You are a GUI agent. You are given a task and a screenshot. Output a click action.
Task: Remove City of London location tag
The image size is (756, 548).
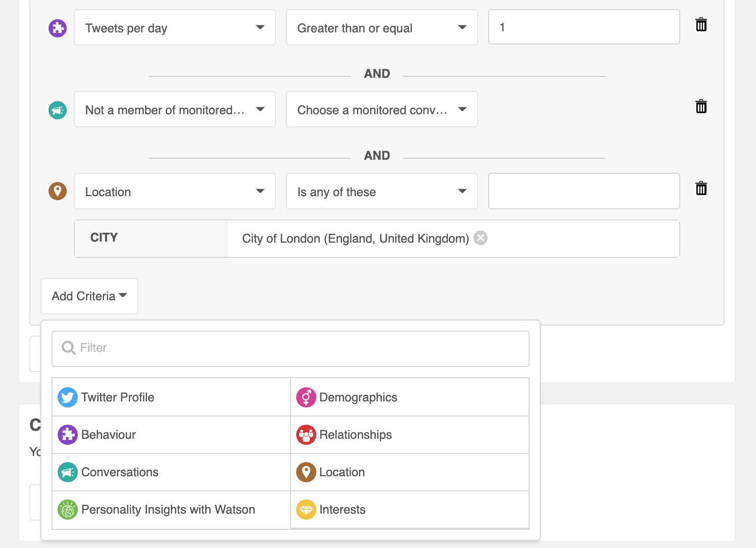[481, 238]
